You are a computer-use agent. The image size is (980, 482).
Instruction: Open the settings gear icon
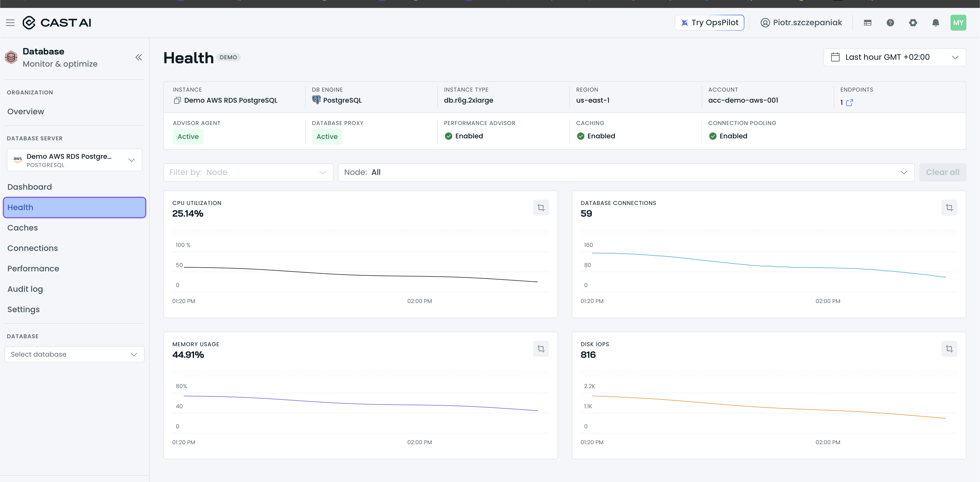pos(913,23)
